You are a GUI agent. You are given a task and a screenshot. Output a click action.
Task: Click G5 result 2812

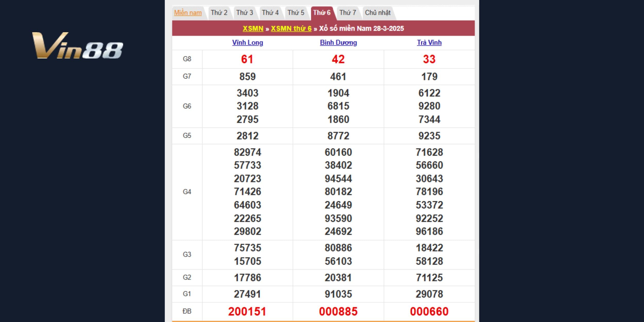(x=248, y=136)
